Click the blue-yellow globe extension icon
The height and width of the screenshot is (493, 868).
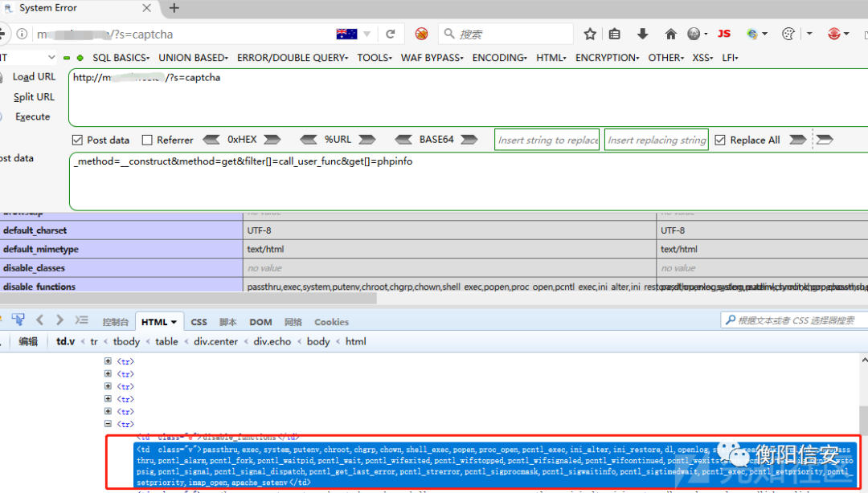(x=751, y=34)
